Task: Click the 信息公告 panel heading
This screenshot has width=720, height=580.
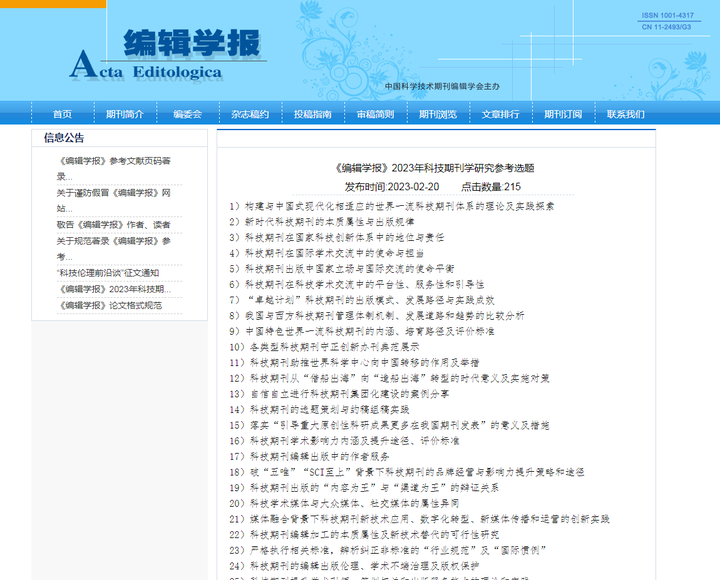Action: pos(64,138)
